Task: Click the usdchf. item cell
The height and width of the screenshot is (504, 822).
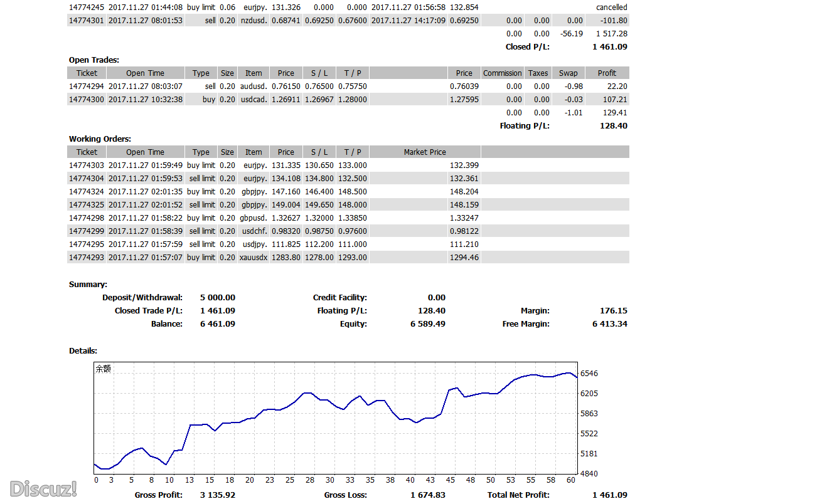Action: pos(254,231)
